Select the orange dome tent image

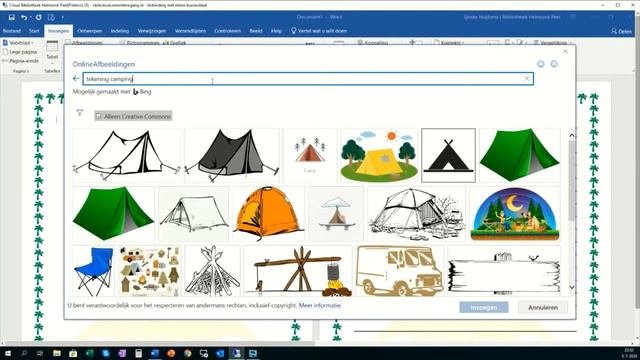268,214
